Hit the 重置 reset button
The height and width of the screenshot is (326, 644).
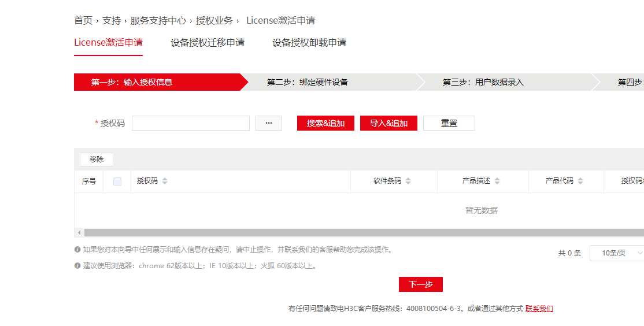pyautogui.click(x=449, y=123)
